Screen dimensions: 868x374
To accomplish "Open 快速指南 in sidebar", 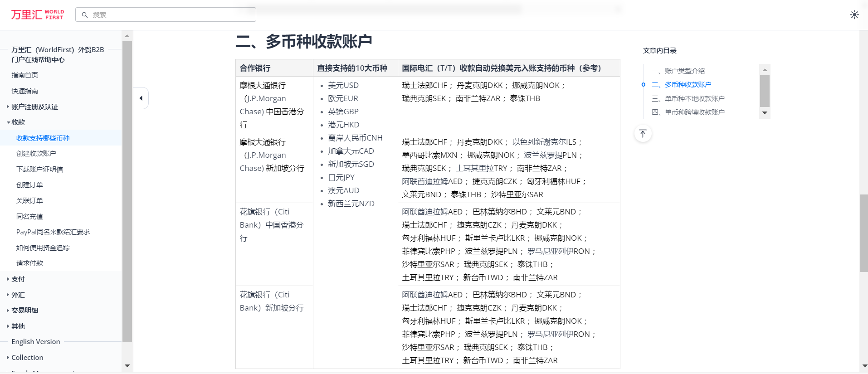I will point(25,91).
